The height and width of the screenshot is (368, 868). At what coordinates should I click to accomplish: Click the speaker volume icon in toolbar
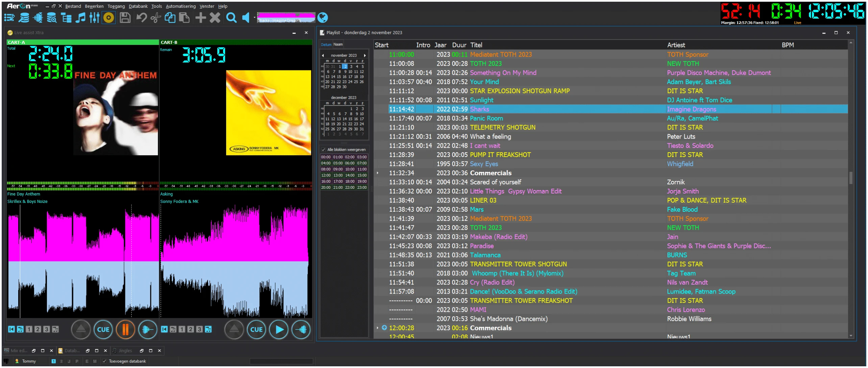click(246, 18)
